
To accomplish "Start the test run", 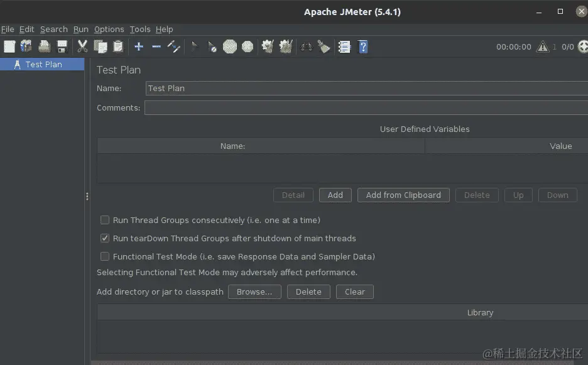I will tap(195, 46).
